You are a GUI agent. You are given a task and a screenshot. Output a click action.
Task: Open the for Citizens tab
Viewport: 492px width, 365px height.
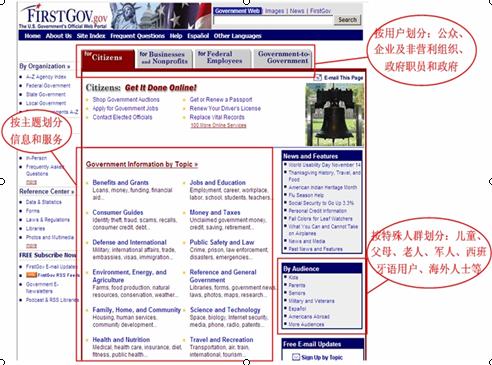[108, 59]
